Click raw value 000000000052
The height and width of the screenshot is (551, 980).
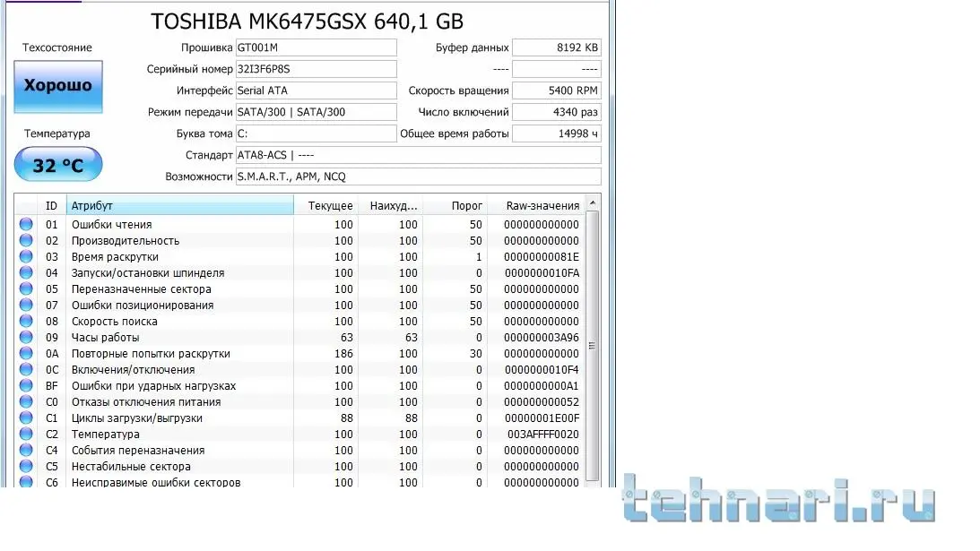(x=542, y=401)
